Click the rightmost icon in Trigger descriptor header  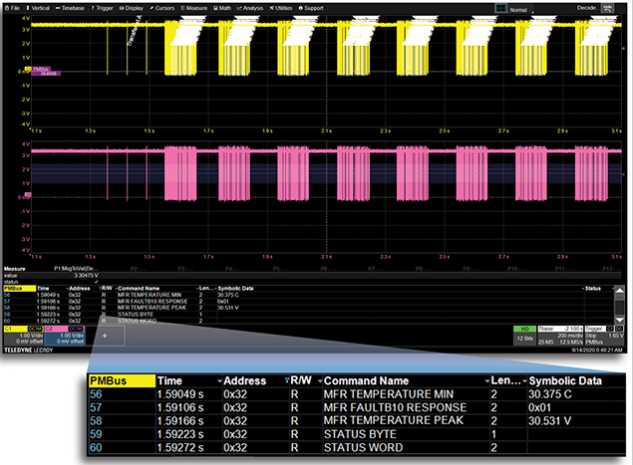(618, 329)
